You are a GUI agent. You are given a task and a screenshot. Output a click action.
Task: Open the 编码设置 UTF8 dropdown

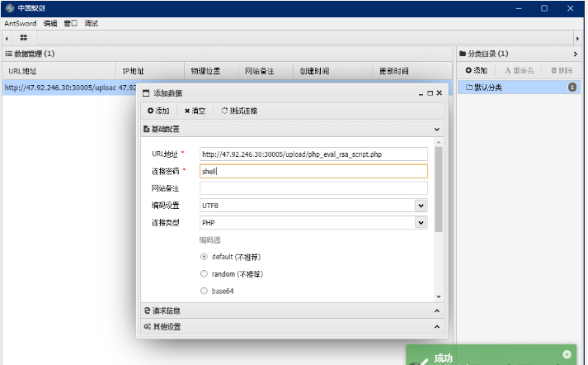421,206
